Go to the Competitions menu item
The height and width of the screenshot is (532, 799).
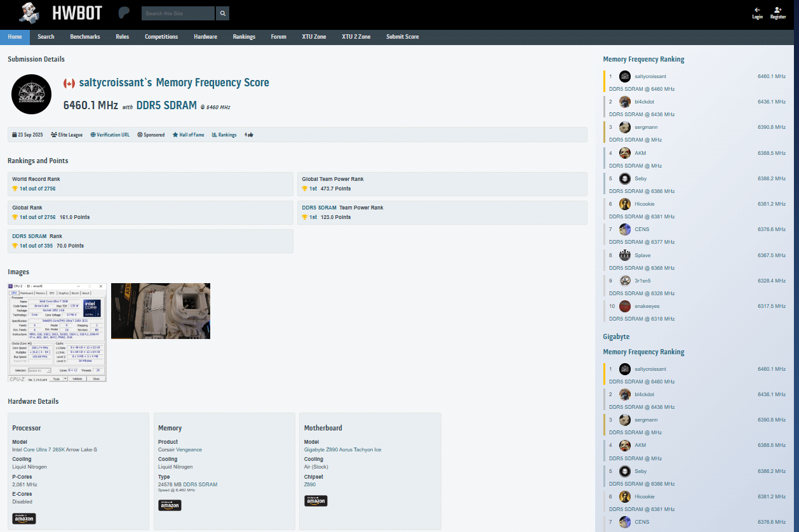[x=161, y=37]
